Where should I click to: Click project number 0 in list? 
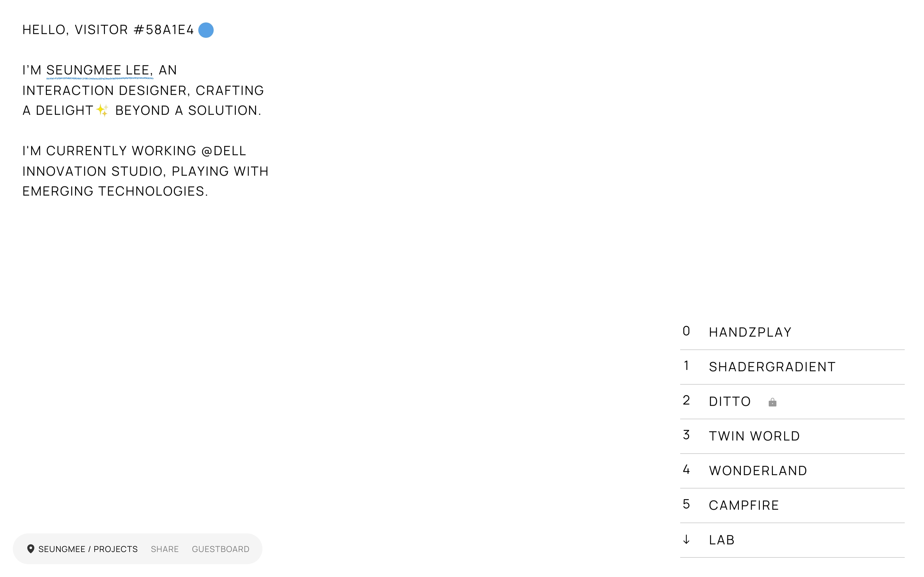[x=686, y=331]
